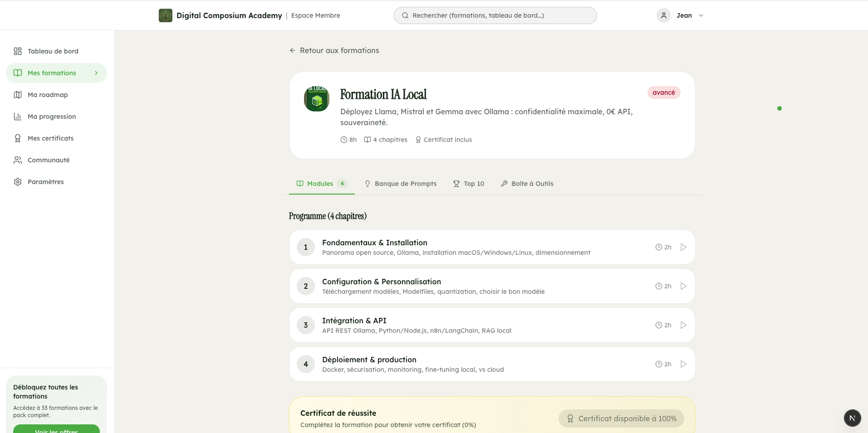Switch to the Banque de Prompts tab

pos(405,184)
